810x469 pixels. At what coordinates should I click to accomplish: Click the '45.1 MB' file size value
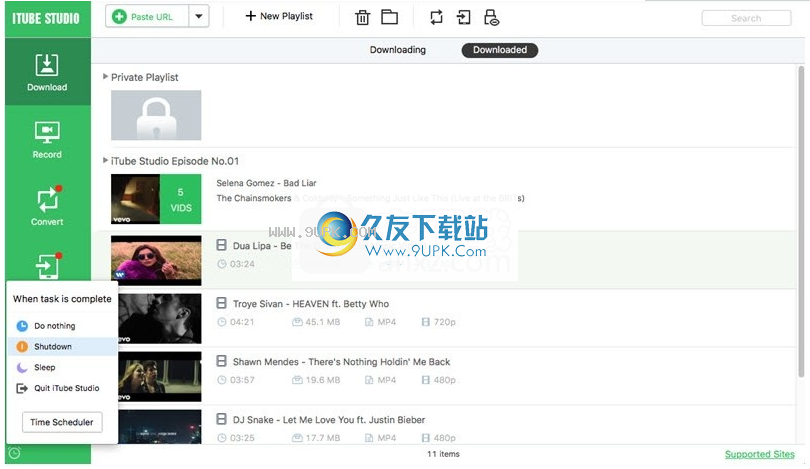(322, 322)
